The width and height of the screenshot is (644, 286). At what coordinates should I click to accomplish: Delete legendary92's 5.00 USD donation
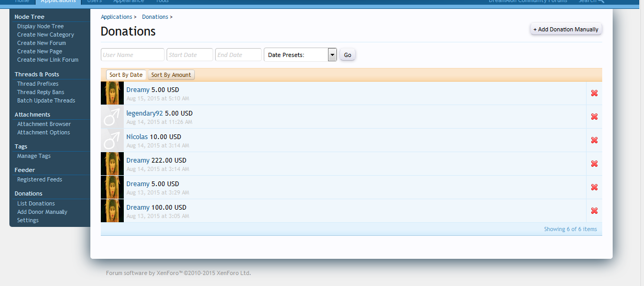pos(594,117)
